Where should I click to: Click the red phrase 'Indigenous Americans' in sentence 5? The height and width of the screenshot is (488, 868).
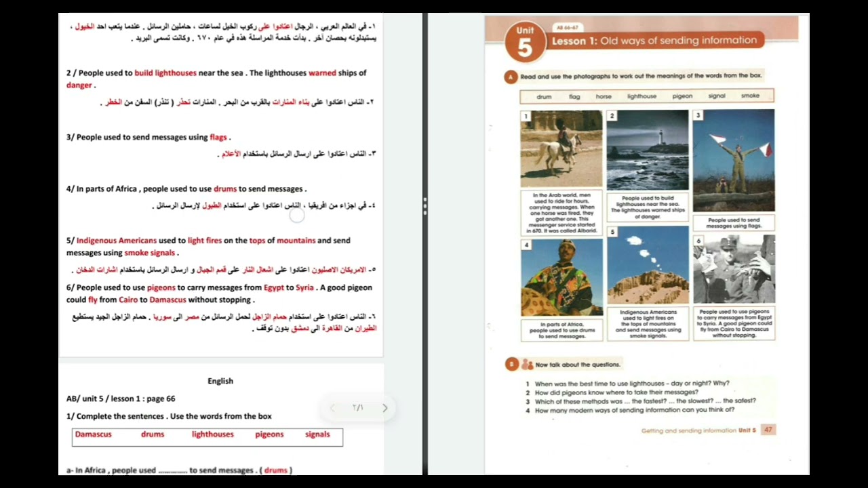tap(116, 241)
